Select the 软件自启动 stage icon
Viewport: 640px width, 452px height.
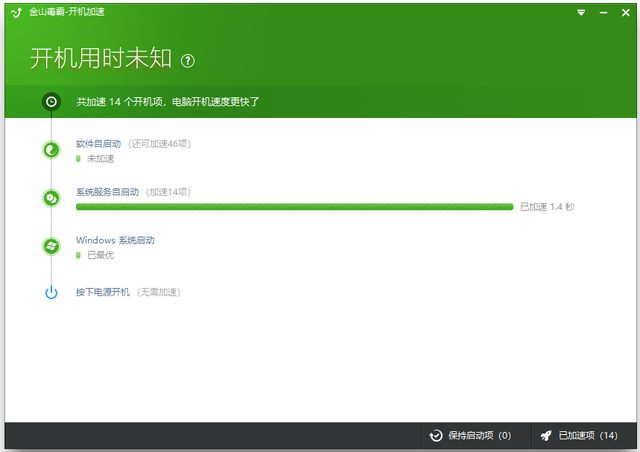51,150
